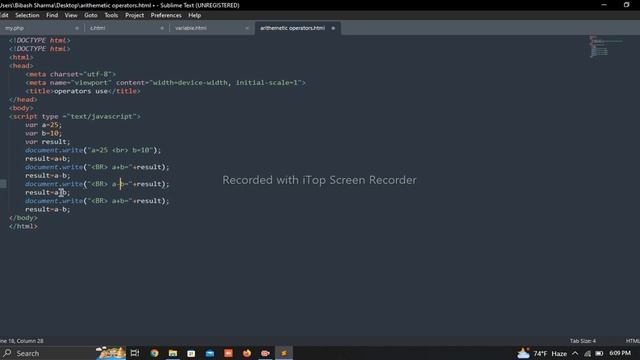
Task: Click the search magnifier icon in taskbar
Action: 7,353
